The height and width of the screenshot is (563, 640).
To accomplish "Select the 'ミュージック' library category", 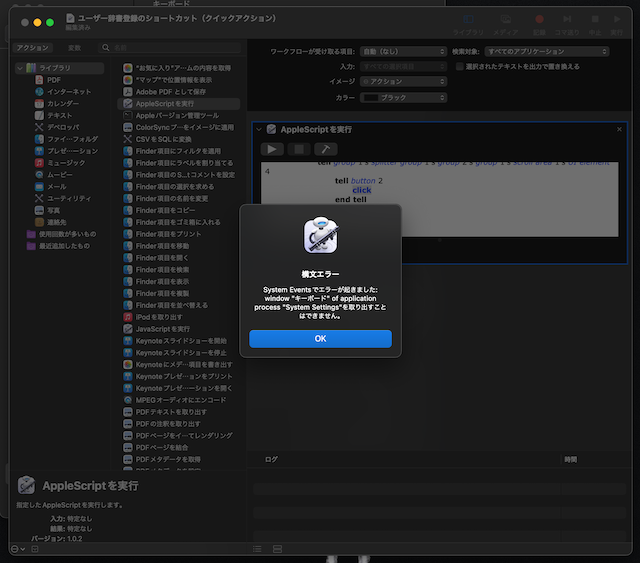I will (x=67, y=163).
